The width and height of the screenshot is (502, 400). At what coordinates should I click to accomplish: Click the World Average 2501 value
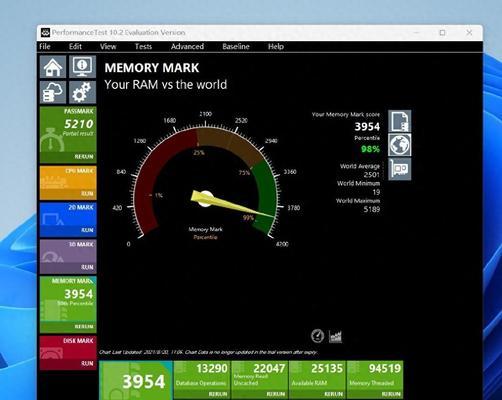[x=371, y=175]
